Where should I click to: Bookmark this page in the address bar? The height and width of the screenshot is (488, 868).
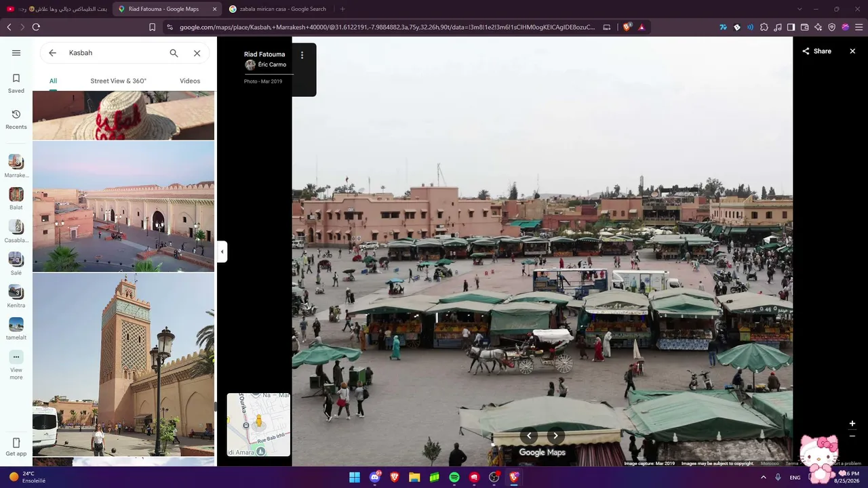pos(152,27)
